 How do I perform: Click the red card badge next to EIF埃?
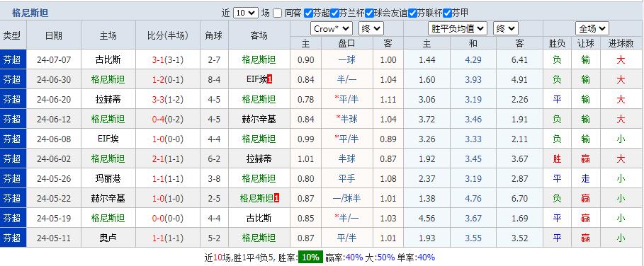click(269, 80)
